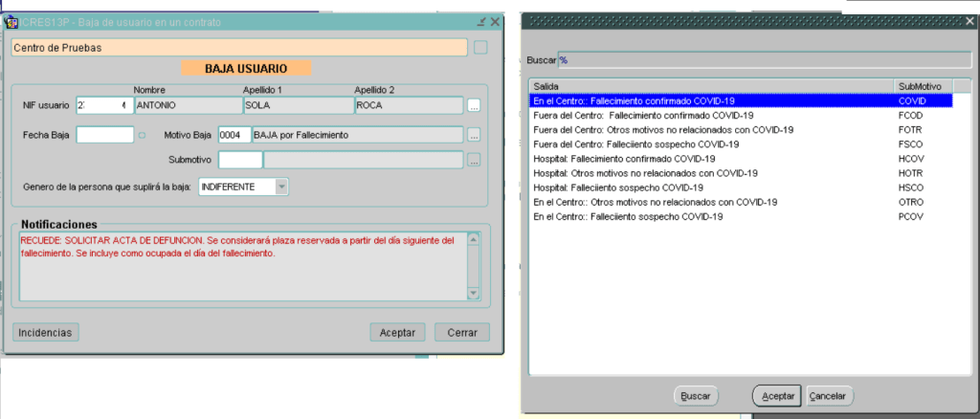The height and width of the screenshot is (419, 980).
Task: Click Cerrar to close the form
Action: 462,332
